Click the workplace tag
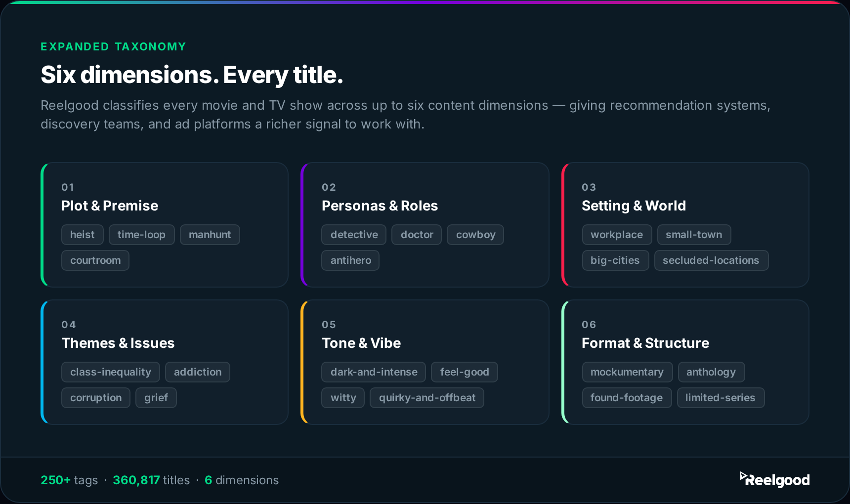 [617, 235]
